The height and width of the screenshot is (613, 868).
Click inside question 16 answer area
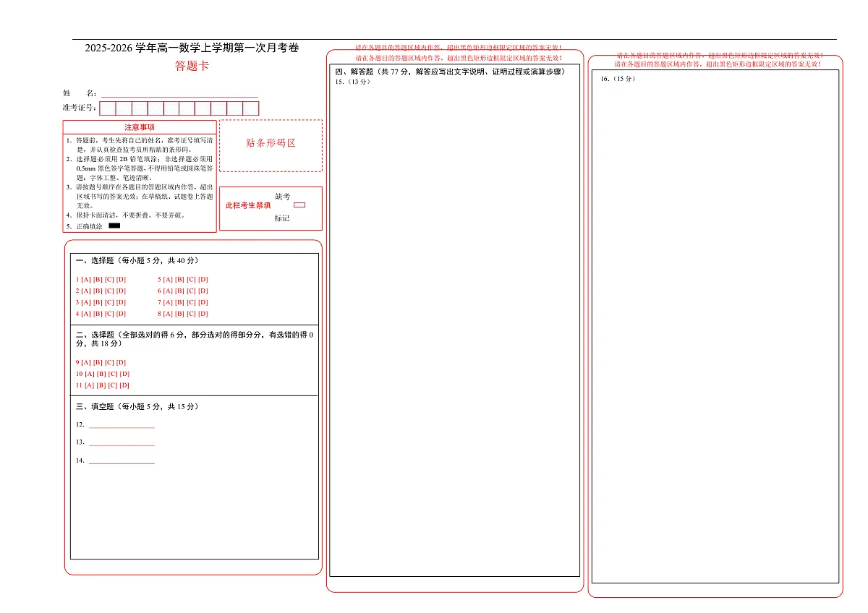(x=715, y=325)
